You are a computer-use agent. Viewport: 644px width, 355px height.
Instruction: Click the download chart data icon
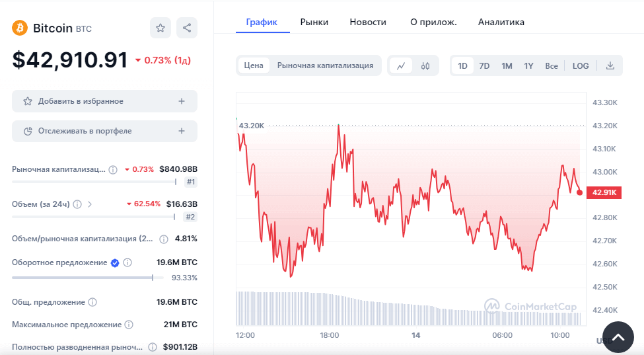pyautogui.click(x=610, y=66)
